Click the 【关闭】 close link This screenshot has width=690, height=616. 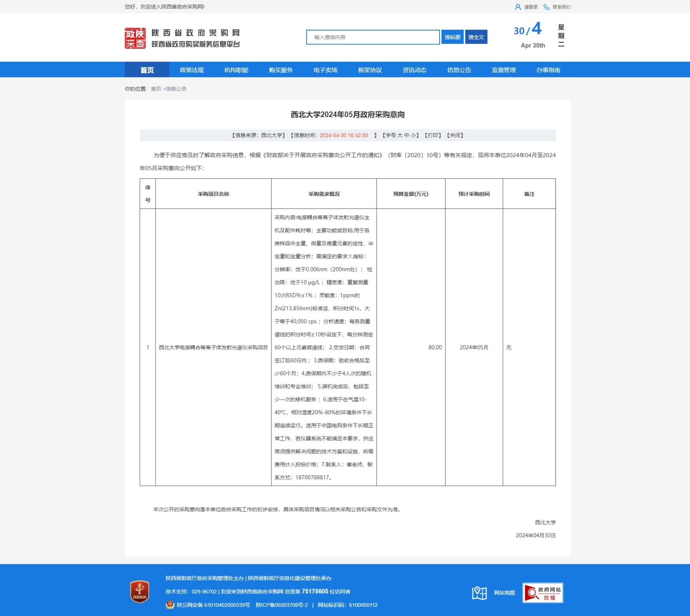coord(455,135)
